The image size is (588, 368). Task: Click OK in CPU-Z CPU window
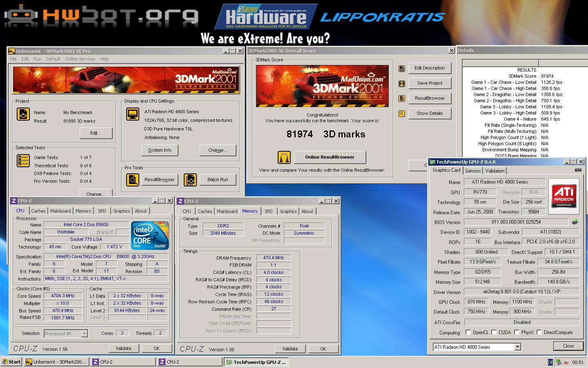(x=156, y=348)
